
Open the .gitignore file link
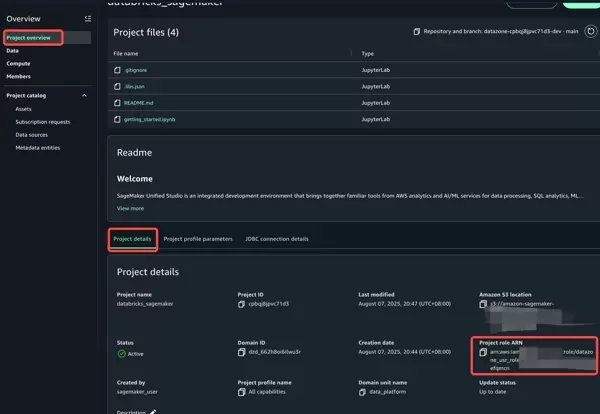tap(137, 70)
